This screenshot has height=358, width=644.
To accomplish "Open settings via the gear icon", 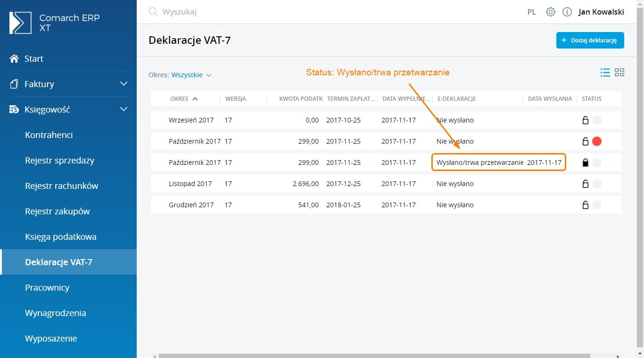I will point(550,12).
